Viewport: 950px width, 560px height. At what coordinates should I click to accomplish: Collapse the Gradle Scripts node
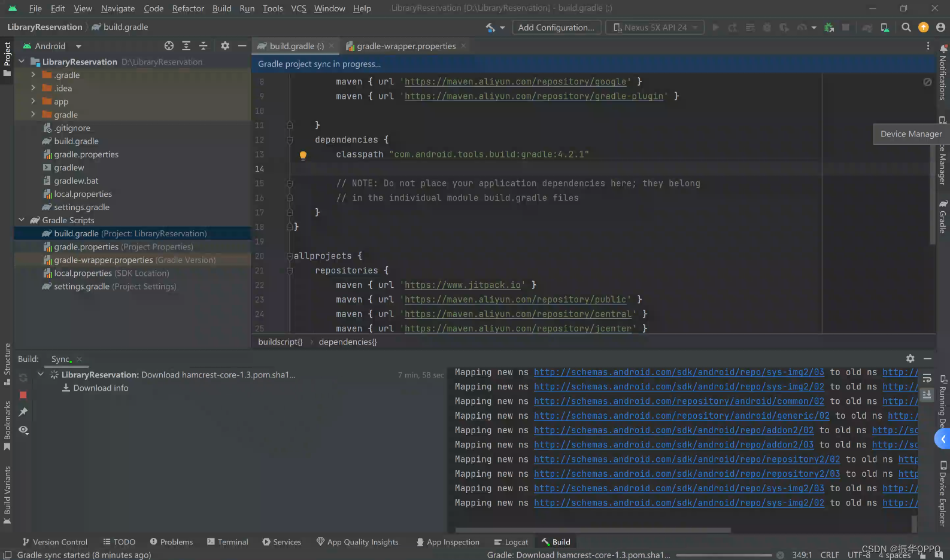[x=22, y=220]
